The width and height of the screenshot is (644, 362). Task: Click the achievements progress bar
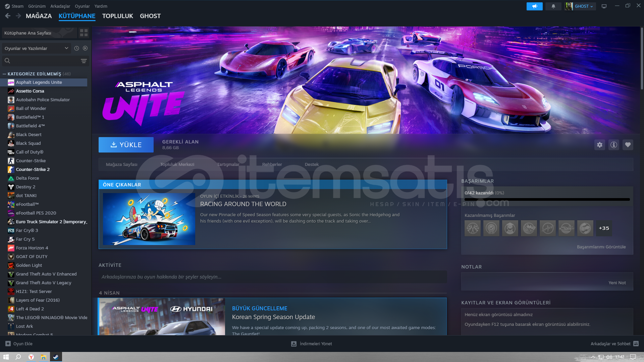click(x=547, y=199)
